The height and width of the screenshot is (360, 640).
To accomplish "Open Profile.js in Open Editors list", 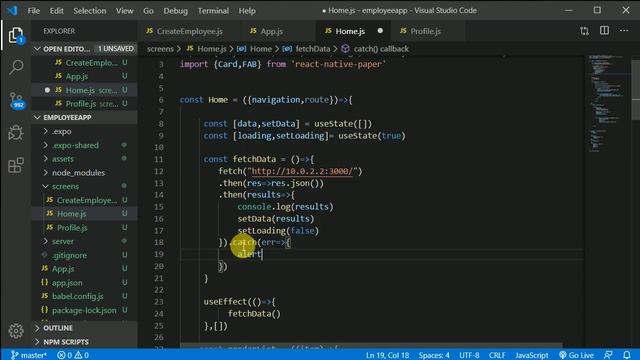I will click(x=84, y=104).
